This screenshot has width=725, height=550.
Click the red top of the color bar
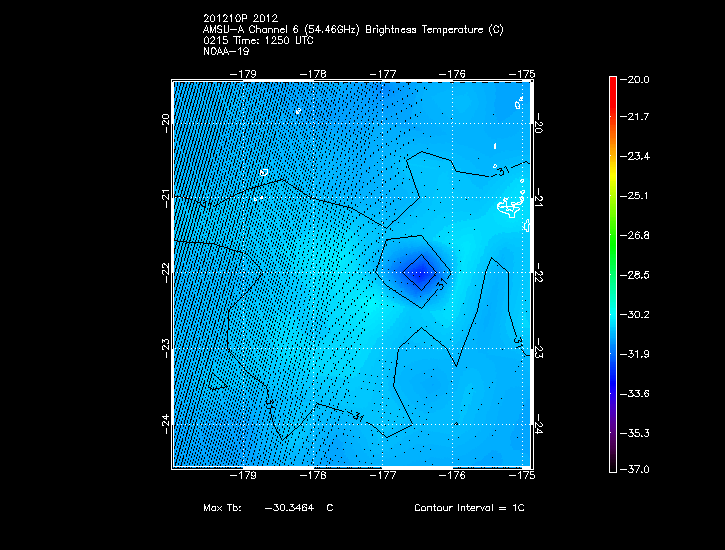tap(613, 85)
